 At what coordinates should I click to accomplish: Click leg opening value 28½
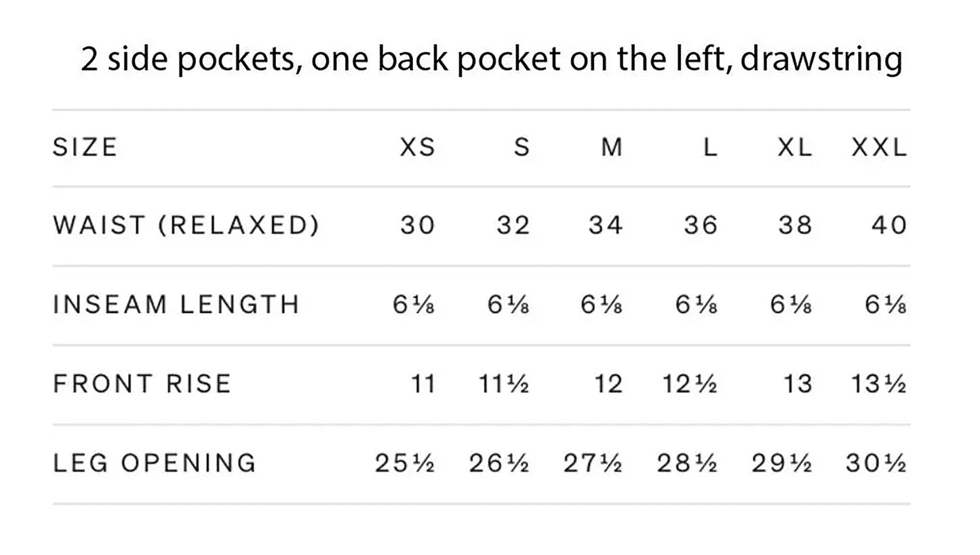coord(687,464)
